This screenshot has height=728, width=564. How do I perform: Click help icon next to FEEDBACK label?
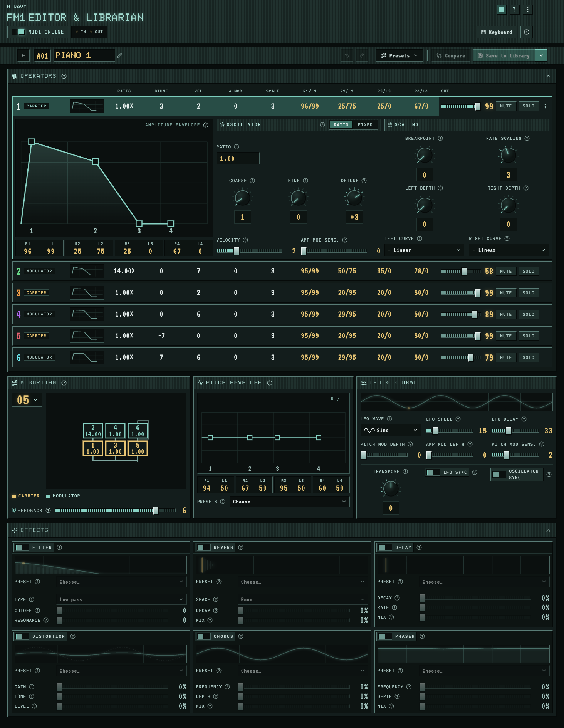click(x=48, y=510)
